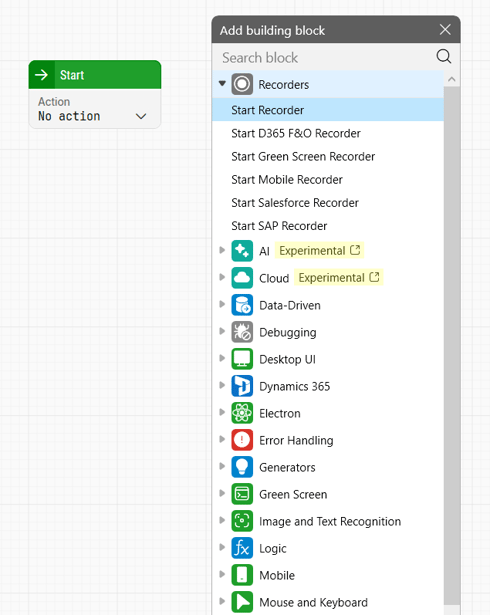
Task: Click the Desktop UI label
Action: click(x=287, y=359)
